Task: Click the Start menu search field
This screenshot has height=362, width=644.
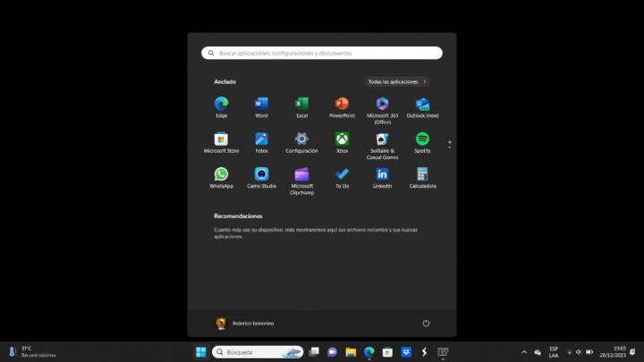Action: (x=322, y=53)
